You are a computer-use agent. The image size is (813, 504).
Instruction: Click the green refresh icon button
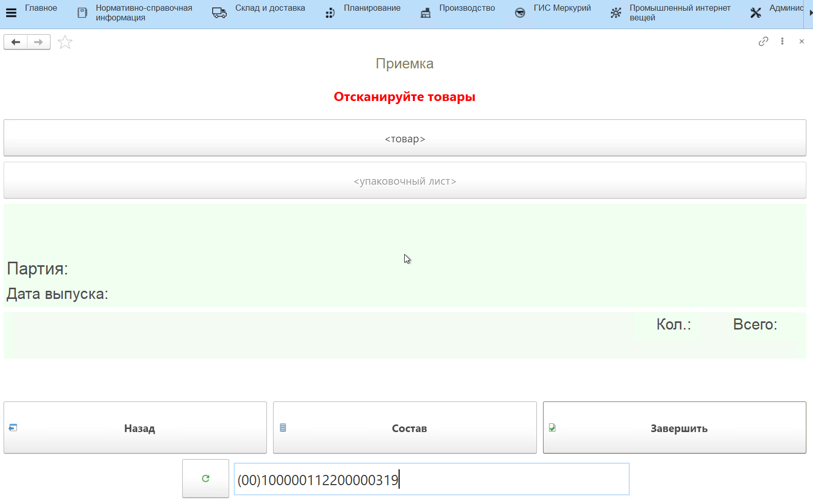tap(206, 478)
